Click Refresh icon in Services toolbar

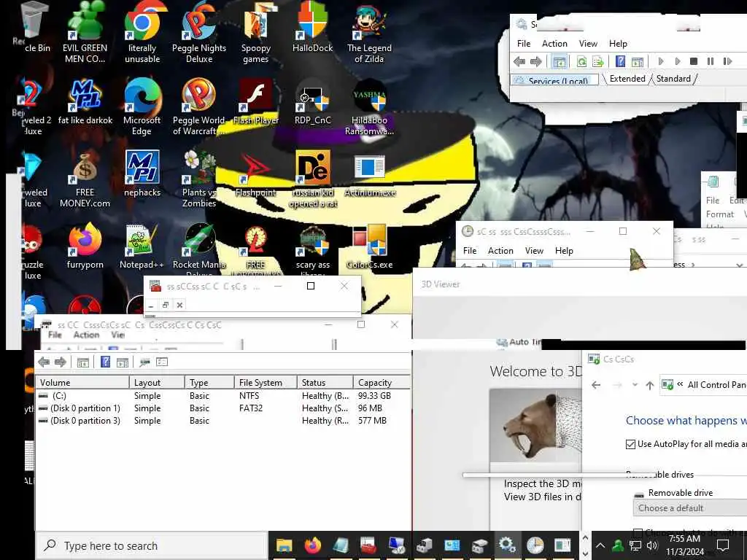click(581, 61)
